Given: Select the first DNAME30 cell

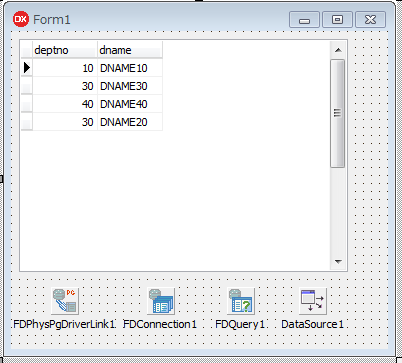Looking at the screenshot, I should point(130,86).
